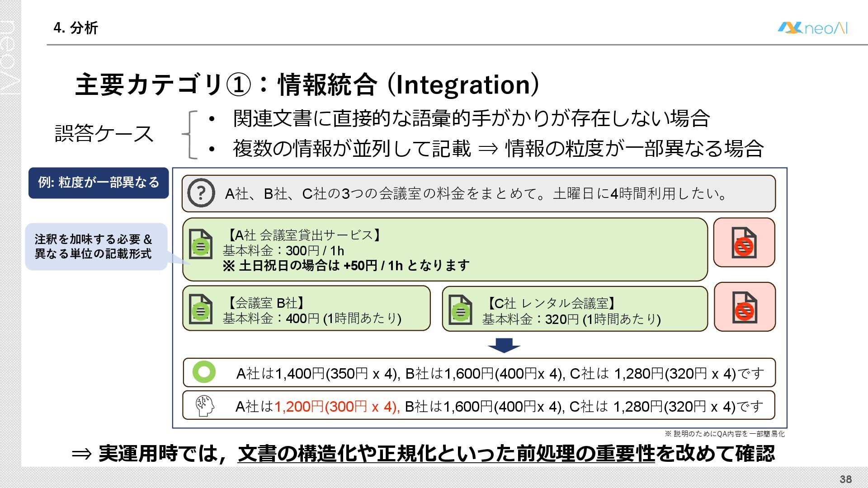Click the C社 document icon
The image size is (868, 488).
[460, 310]
